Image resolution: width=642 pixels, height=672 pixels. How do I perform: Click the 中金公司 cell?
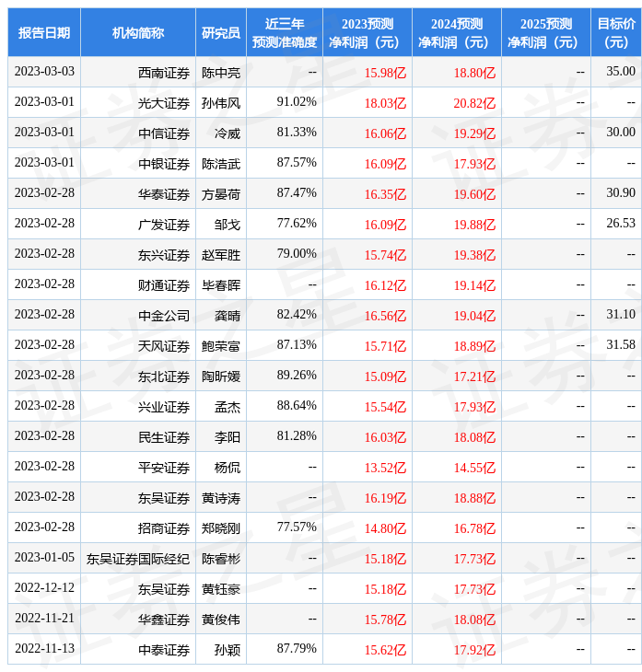(x=163, y=316)
